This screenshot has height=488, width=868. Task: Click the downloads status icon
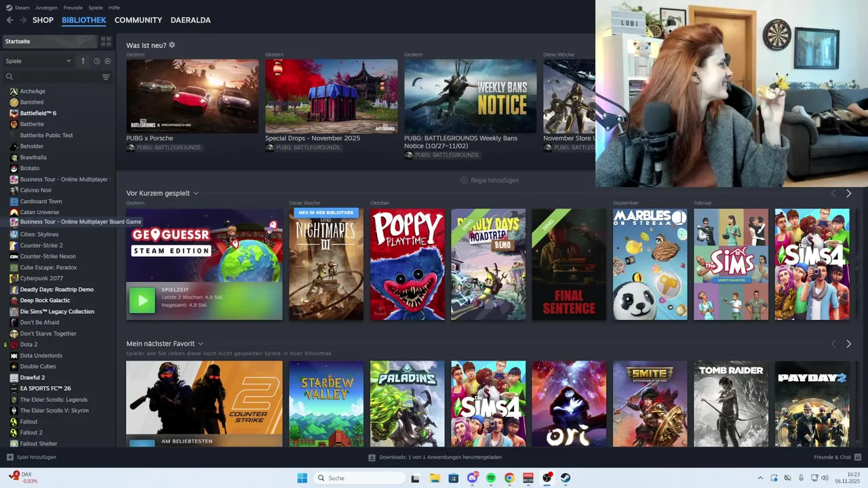coord(372,457)
